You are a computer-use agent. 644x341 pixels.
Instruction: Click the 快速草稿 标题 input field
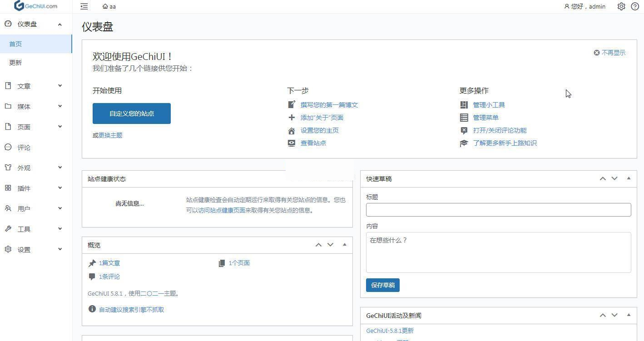[499, 210]
